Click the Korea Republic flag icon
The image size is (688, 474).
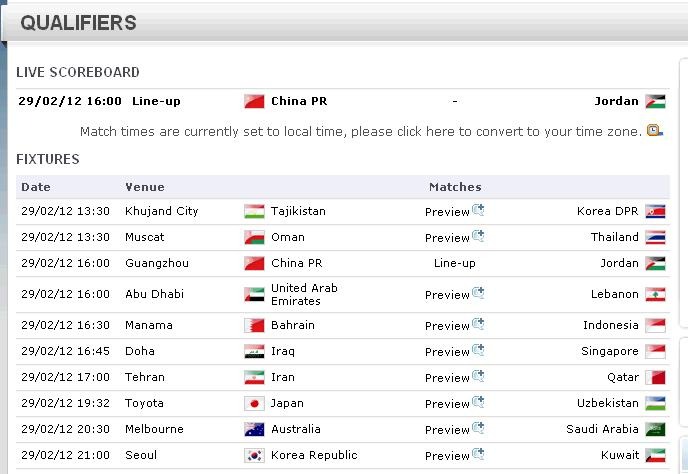[x=254, y=455]
